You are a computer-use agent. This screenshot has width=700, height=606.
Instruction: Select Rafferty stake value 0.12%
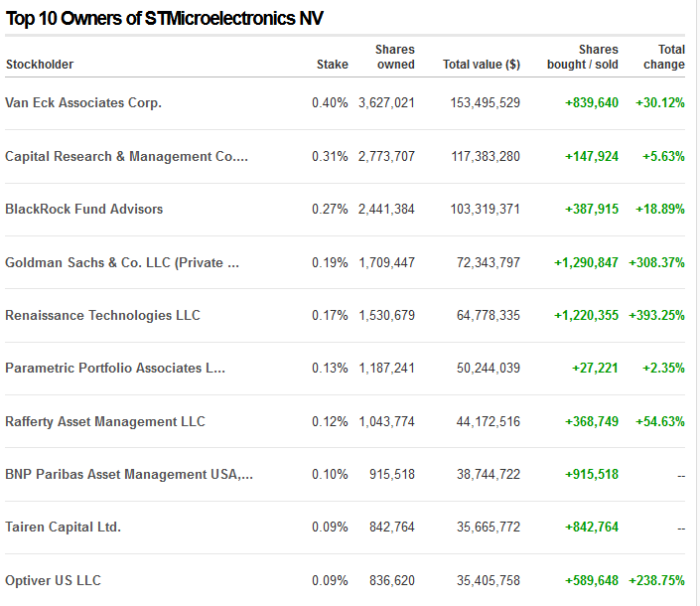[x=330, y=421]
